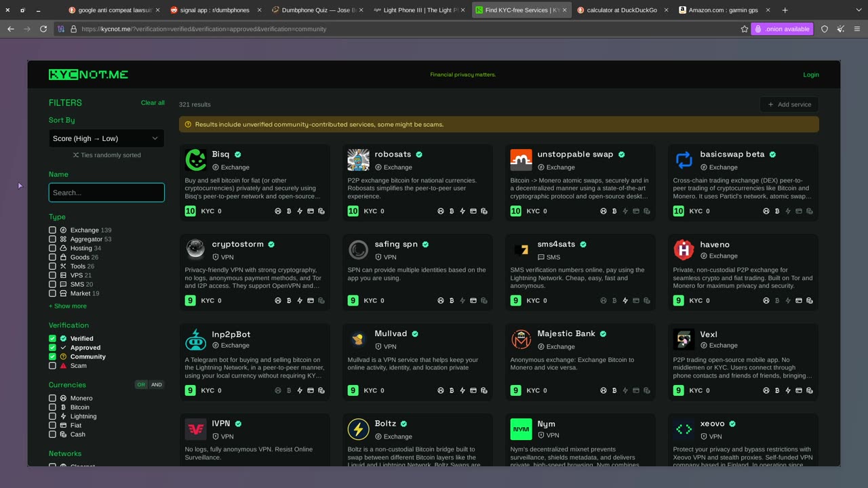Enable the Exchange type filter
This screenshot has width=868, height=488.
(x=52, y=230)
